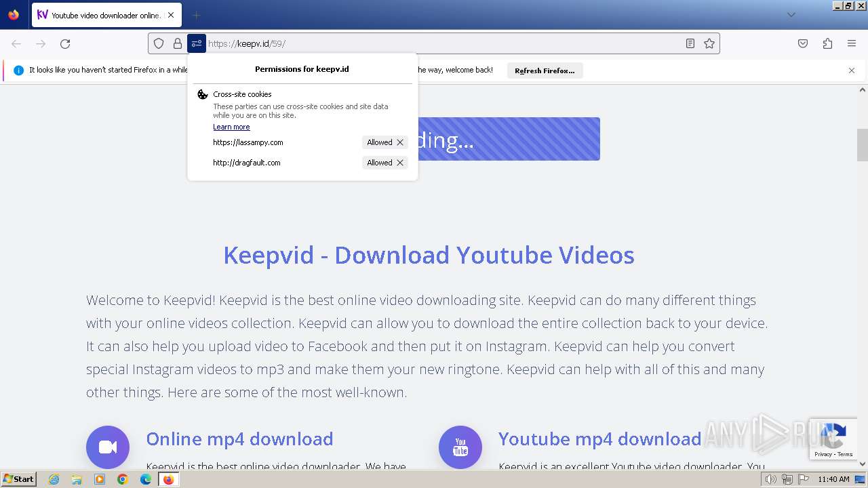Click the scrollbar up arrow
Screen dimensions: 868x488
point(863,89)
